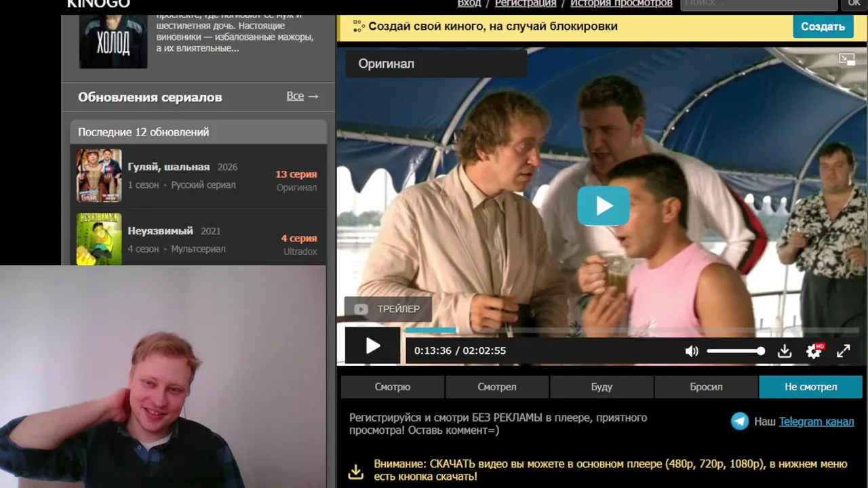This screenshot has width=868, height=488.
Task: Open the Все → link in Обновления сериалов
Action: coord(302,96)
